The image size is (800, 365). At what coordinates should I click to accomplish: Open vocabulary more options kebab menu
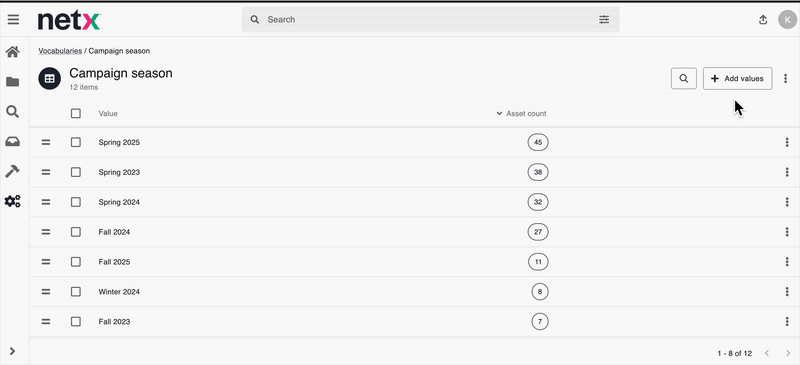(x=786, y=79)
